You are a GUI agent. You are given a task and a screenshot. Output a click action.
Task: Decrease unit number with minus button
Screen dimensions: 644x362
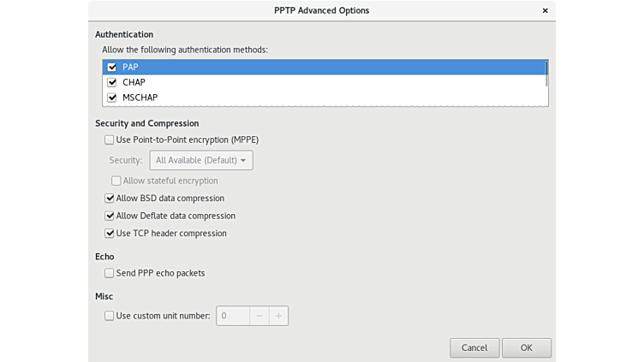click(259, 316)
